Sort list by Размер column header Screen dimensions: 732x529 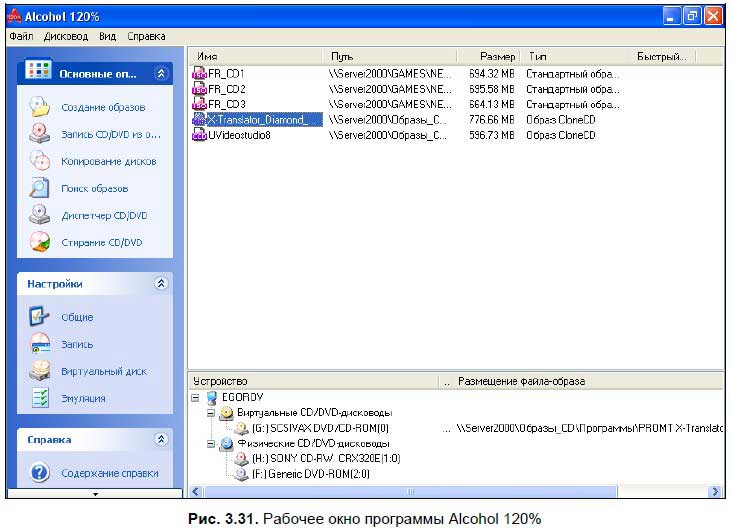click(489, 56)
